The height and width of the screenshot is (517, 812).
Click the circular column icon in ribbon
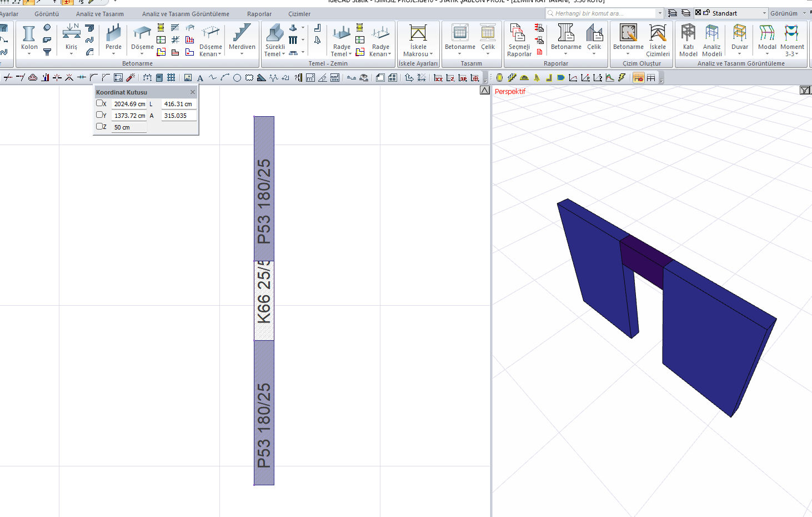coord(47,27)
